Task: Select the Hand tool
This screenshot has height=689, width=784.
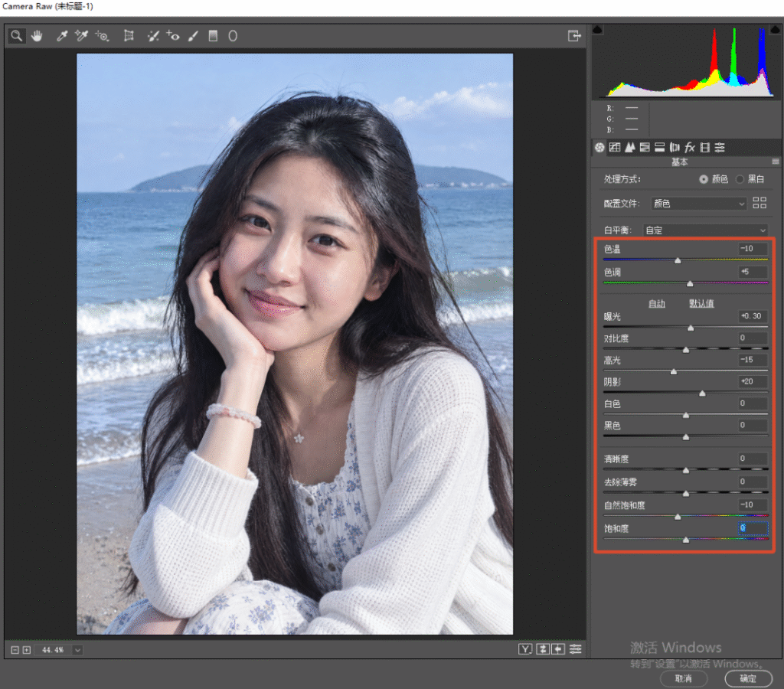Action: 37,36
